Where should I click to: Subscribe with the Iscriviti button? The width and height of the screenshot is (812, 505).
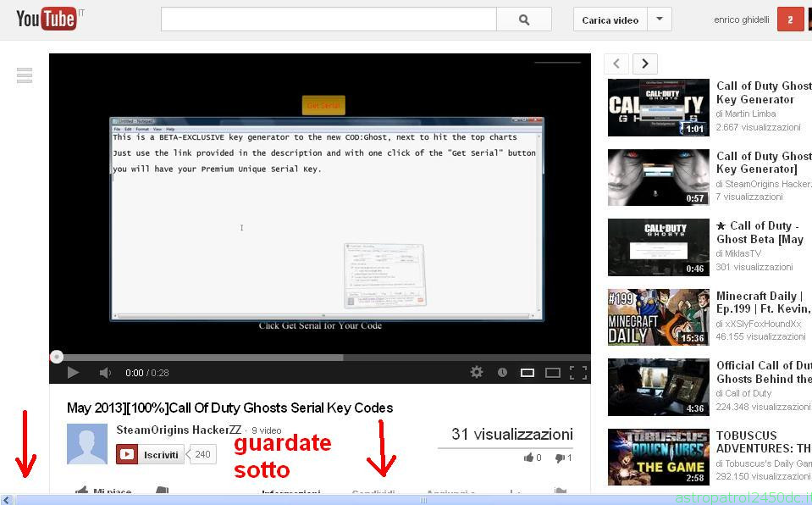(x=150, y=454)
